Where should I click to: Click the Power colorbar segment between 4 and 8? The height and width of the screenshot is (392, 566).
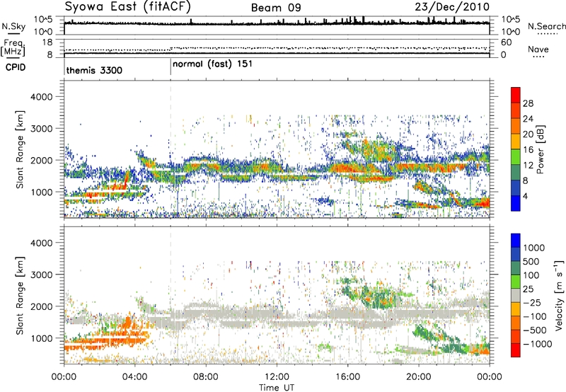coord(516,188)
